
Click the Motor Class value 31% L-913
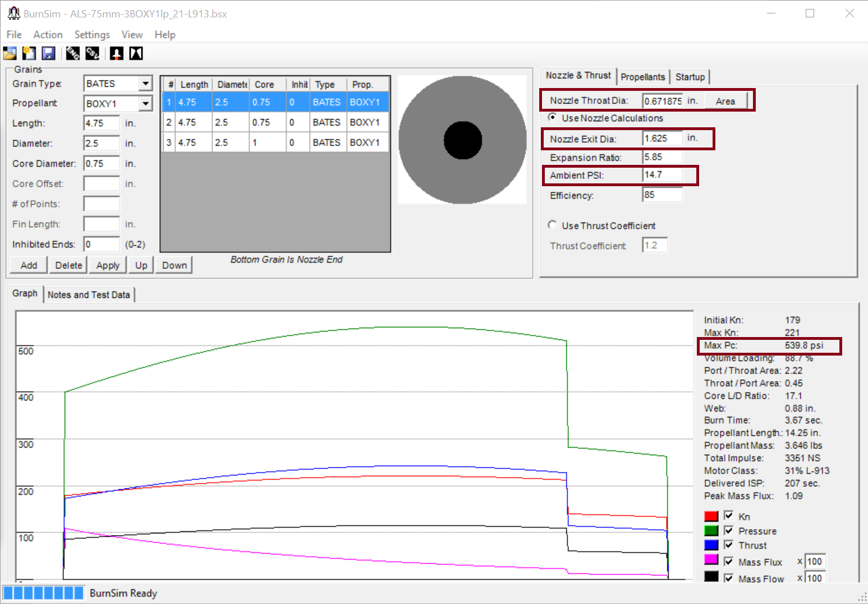coord(807,471)
